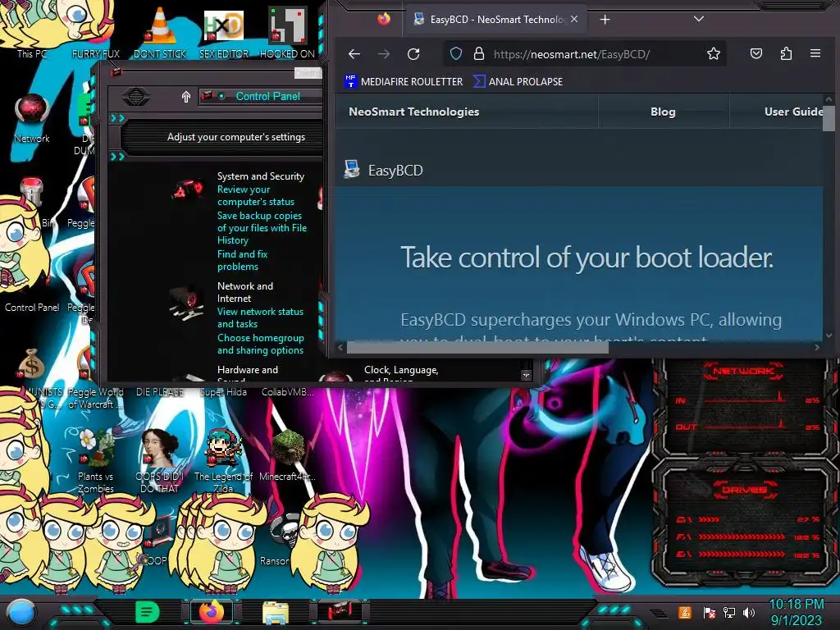Click the tracking protection shield icon
This screenshot has width=840, height=630.
[x=455, y=53]
